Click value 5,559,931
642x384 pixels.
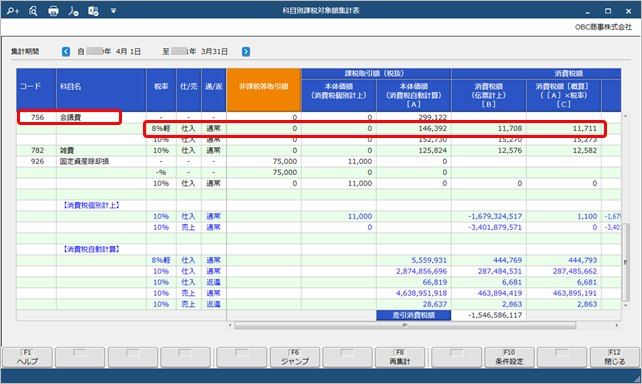tap(429, 260)
